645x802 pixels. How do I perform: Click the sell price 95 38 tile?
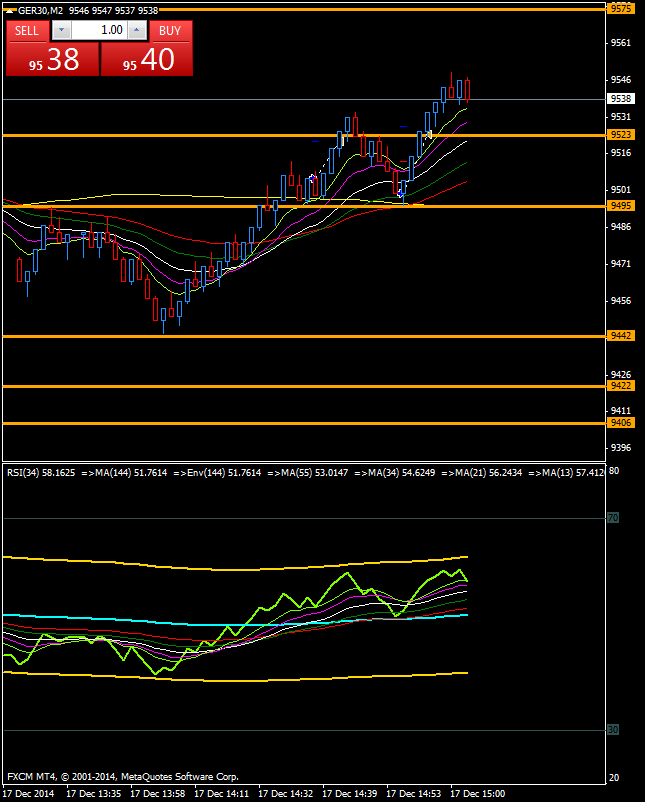52,60
